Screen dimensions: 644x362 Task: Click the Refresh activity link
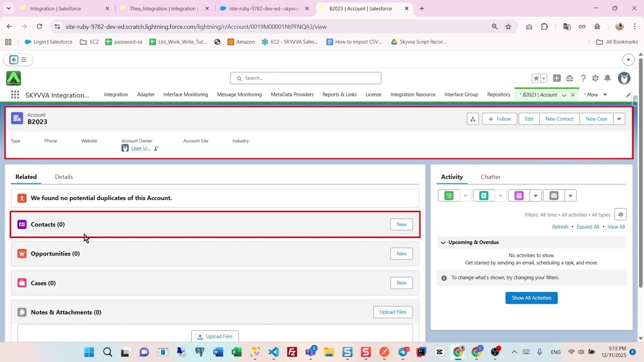coord(560,227)
